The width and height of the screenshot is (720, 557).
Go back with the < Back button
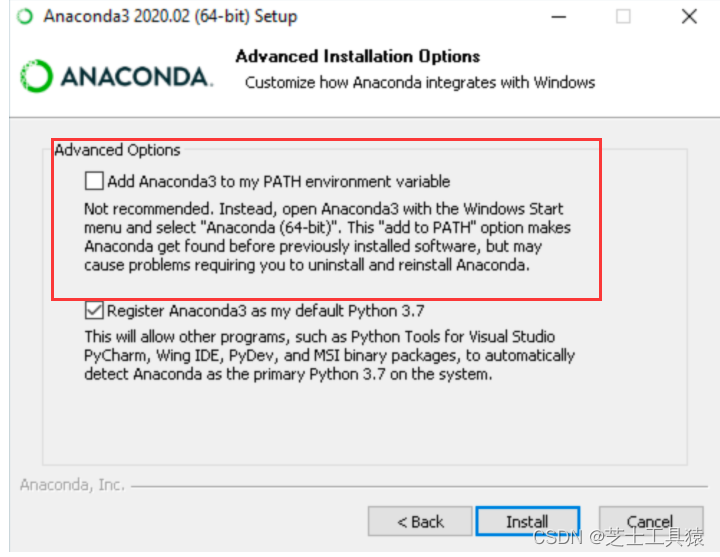[x=420, y=521]
